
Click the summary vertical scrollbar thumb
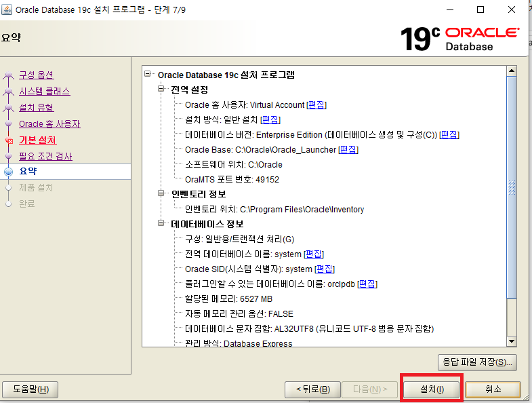click(x=512, y=187)
